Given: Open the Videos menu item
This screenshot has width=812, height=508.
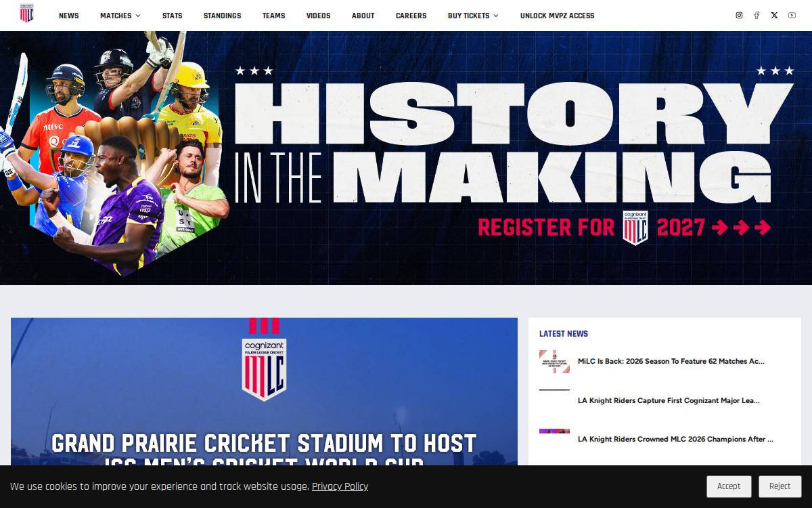Looking at the screenshot, I should (318, 16).
